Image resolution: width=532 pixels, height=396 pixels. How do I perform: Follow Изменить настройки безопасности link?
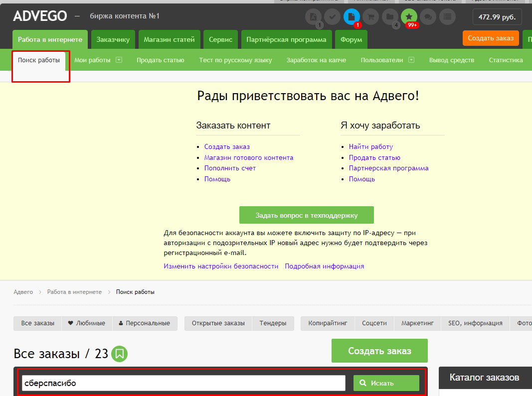221,266
